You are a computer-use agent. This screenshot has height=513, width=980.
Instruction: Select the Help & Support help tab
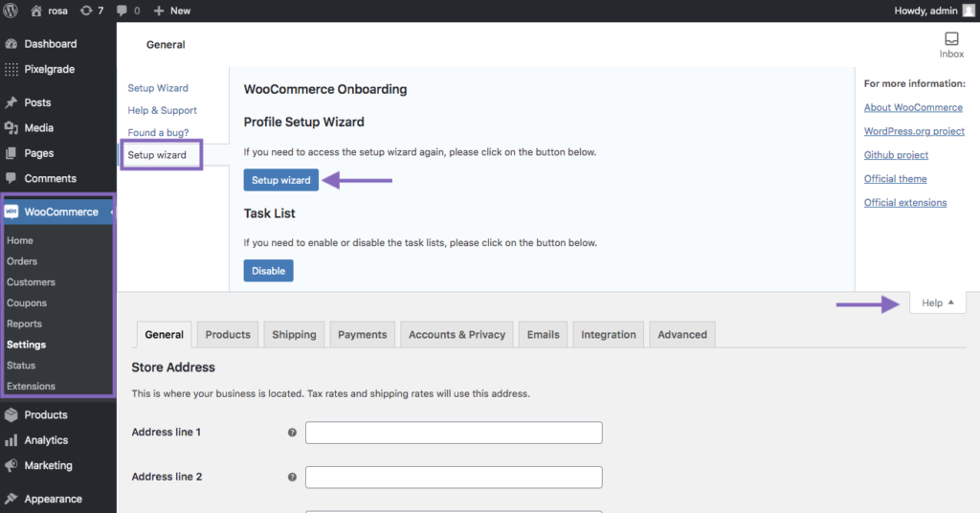point(162,110)
